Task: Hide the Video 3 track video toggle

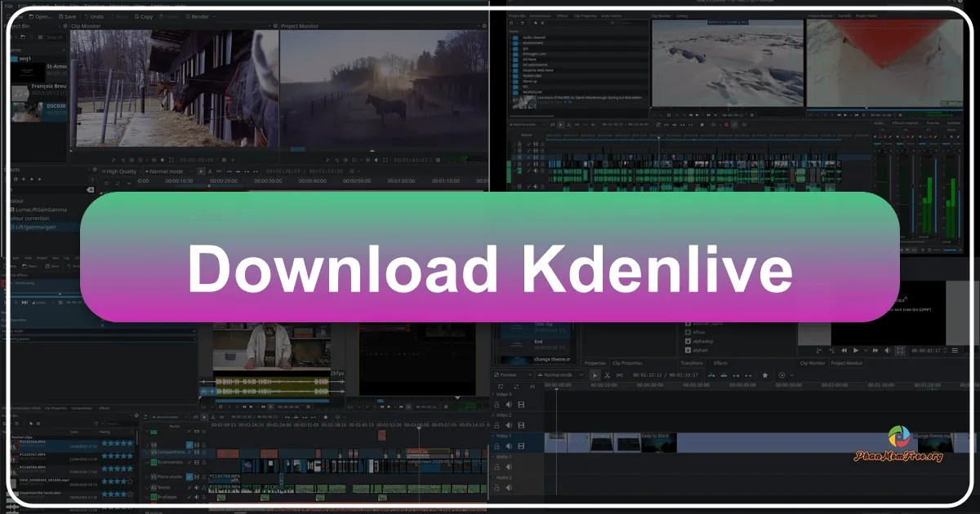Action: click(x=521, y=405)
